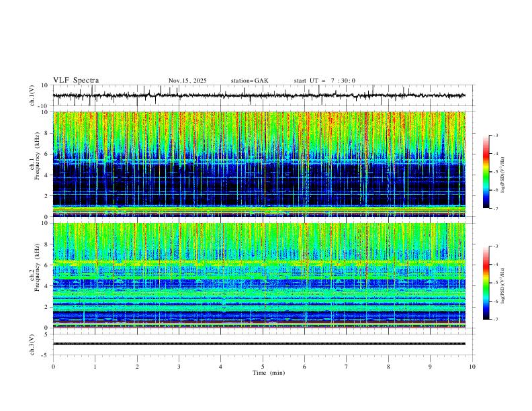
Task: Click inside the ch.1 spectrogram panel
Action: pos(259,164)
